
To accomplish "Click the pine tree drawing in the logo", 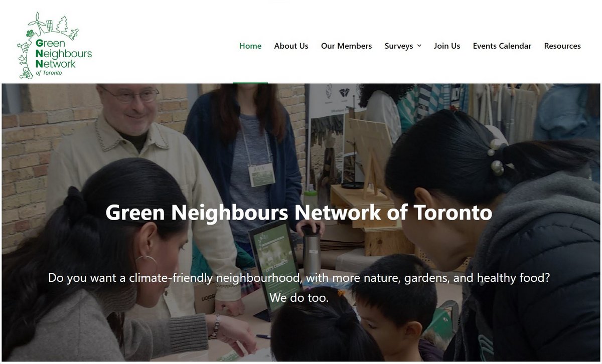I will pyautogui.click(x=62, y=24).
